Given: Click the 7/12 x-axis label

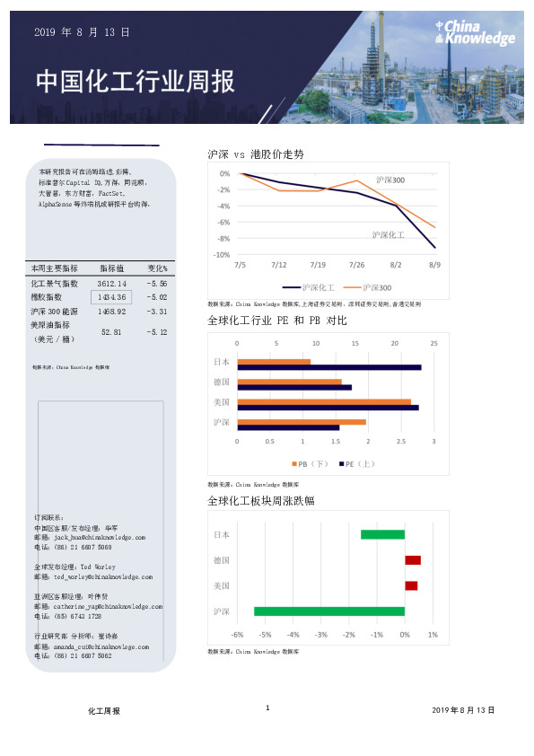Looking at the screenshot, I should point(278,265).
